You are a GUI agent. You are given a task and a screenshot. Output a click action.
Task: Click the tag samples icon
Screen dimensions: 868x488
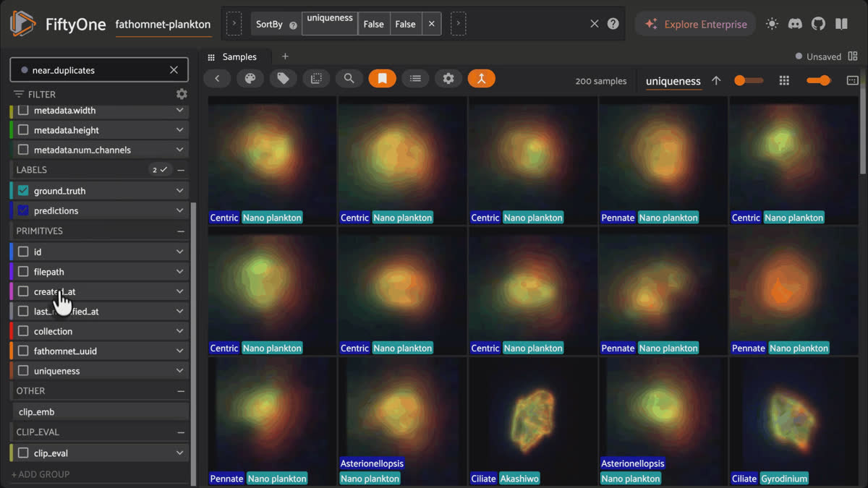284,79
